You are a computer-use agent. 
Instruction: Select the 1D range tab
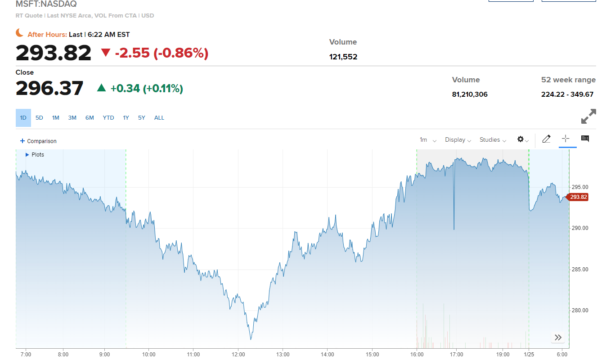click(23, 118)
